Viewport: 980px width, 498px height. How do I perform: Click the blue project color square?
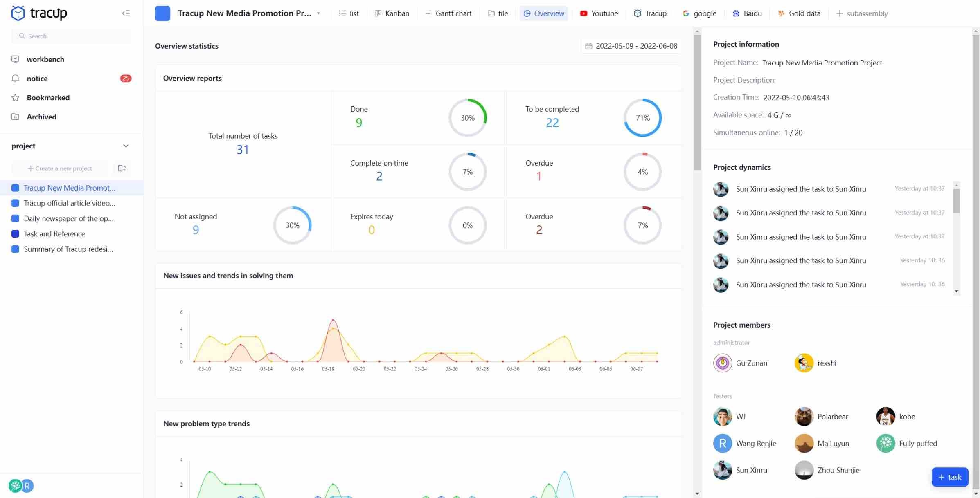(162, 13)
